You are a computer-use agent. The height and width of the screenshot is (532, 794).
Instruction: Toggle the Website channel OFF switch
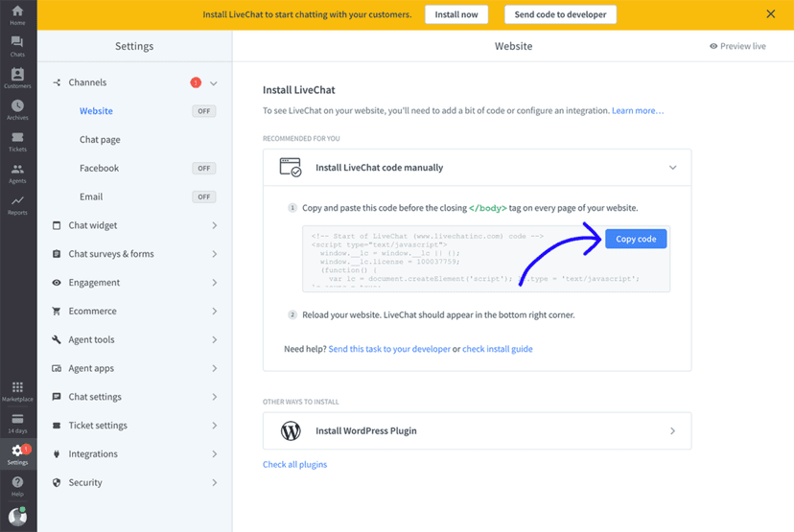(203, 111)
